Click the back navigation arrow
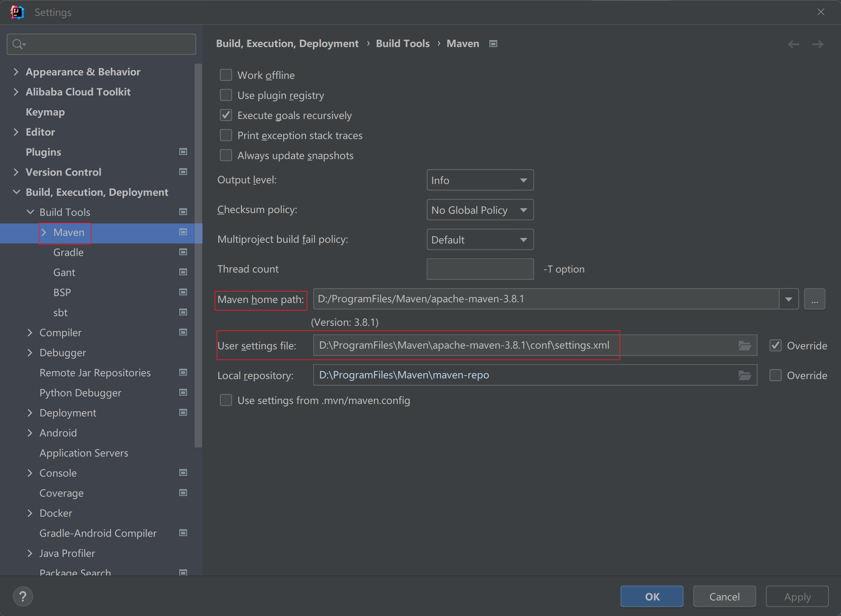Screen dimensions: 841x616 [793, 44]
